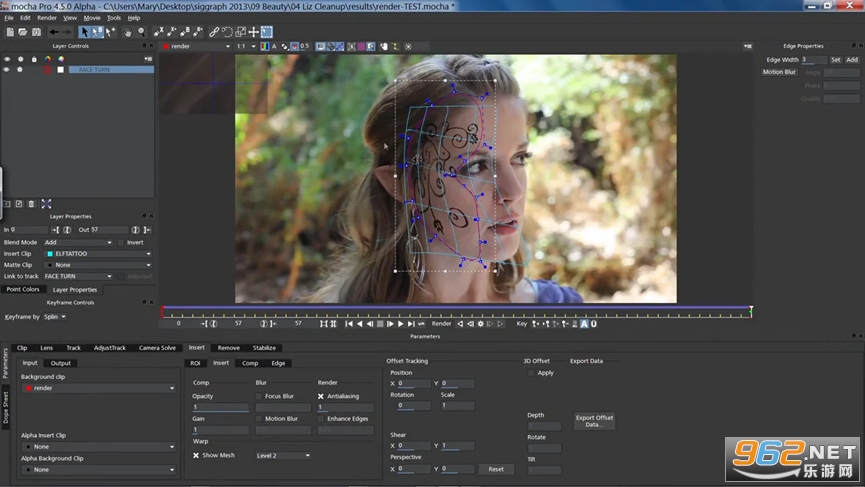The height and width of the screenshot is (487, 865).
Task: Click the delete layer trash icon
Action: point(31,204)
